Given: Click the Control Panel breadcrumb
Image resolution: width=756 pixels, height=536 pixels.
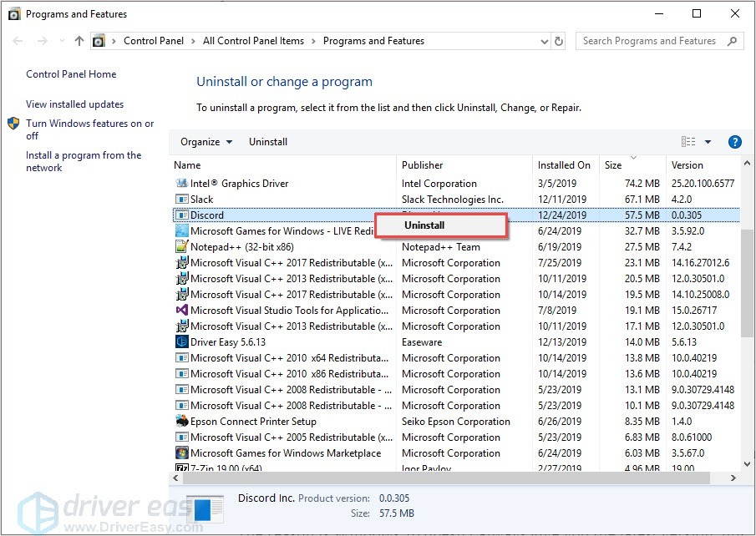Looking at the screenshot, I should coord(154,41).
